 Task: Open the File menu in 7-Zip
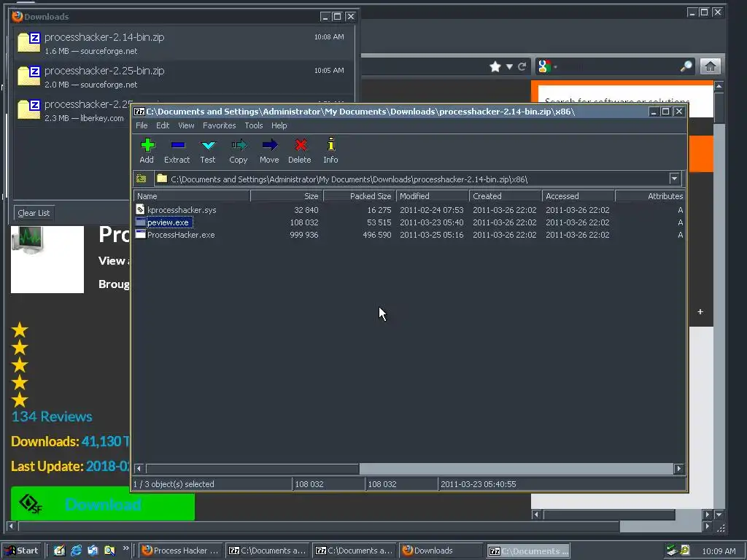pyautogui.click(x=142, y=125)
